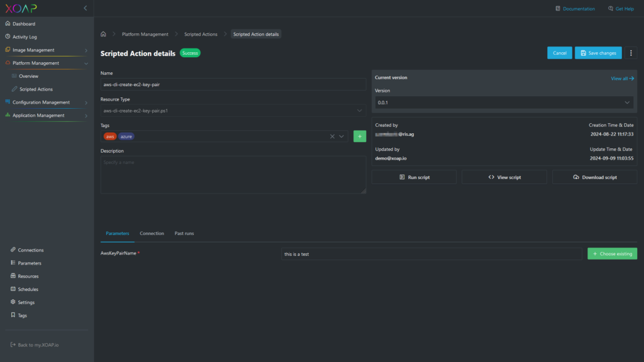Open Dashboard from the sidebar
This screenshot has height=362, width=644.
24,24
